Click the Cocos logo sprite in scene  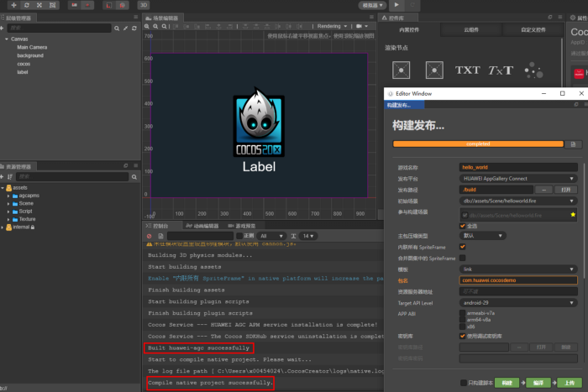259,122
